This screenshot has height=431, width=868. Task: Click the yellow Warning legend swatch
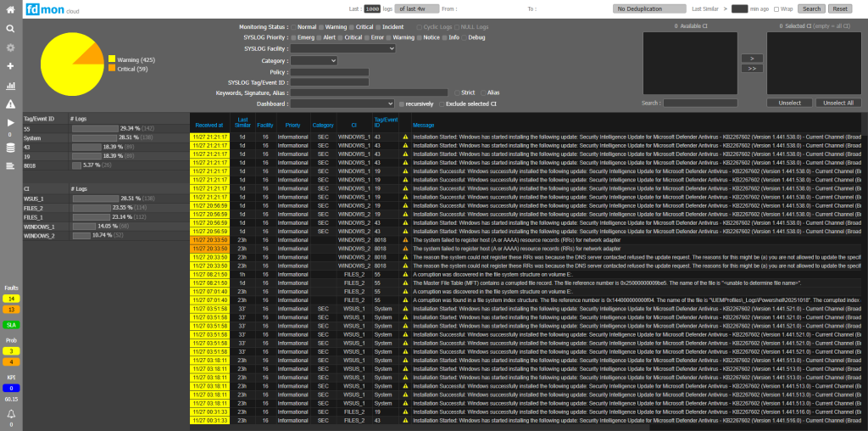pyautogui.click(x=112, y=60)
